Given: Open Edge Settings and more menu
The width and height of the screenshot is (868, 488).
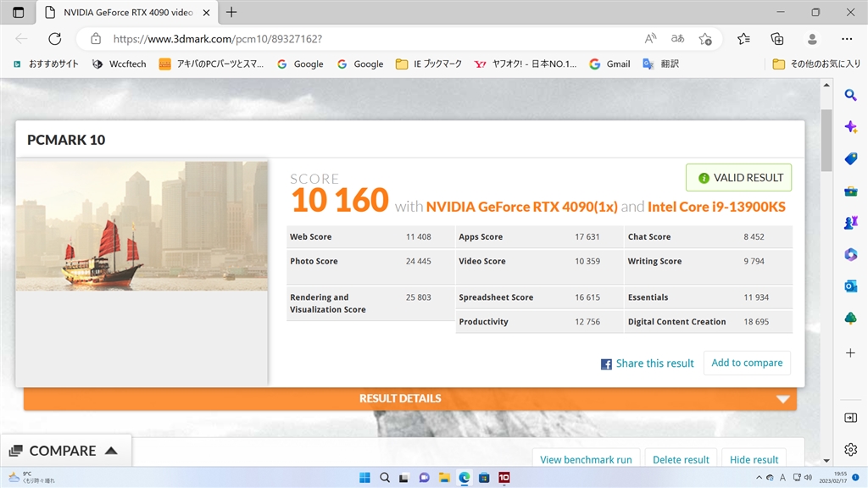Looking at the screenshot, I should (847, 39).
